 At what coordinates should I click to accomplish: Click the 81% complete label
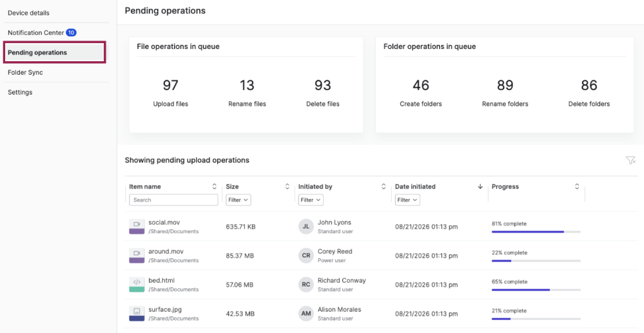[509, 224]
